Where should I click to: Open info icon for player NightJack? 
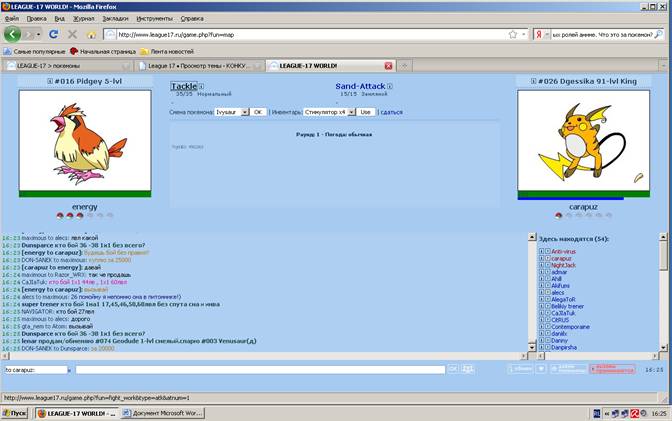[x=542, y=265]
